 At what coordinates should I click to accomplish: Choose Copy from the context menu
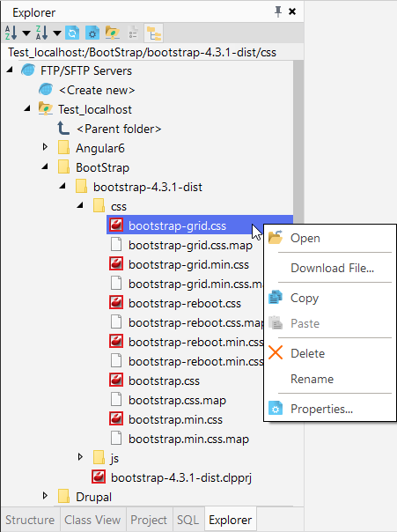pyautogui.click(x=329, y=298)
